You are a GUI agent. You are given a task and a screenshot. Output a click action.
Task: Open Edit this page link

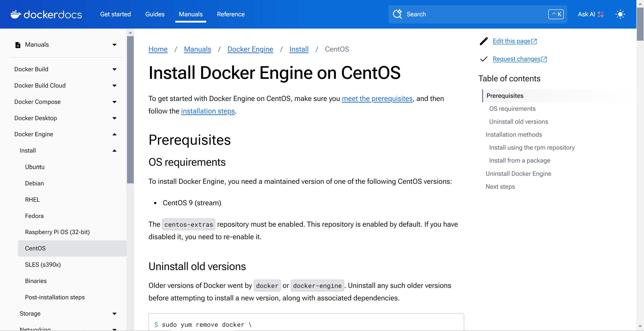(x=515, y=41)
